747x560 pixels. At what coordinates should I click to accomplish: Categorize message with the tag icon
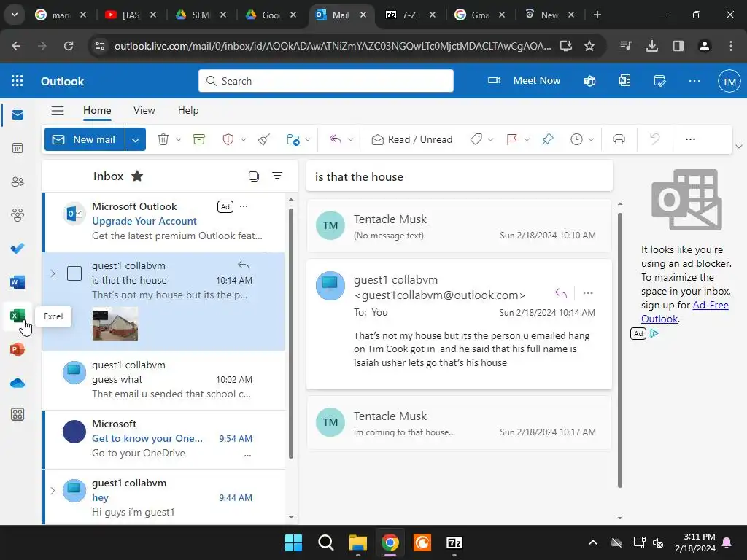click(x=476, y=139)
